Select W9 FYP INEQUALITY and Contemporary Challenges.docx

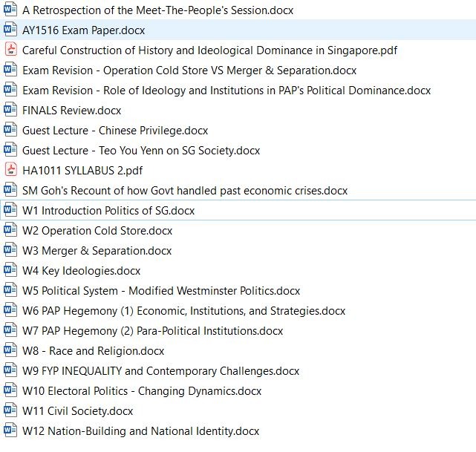coord(160,371)
